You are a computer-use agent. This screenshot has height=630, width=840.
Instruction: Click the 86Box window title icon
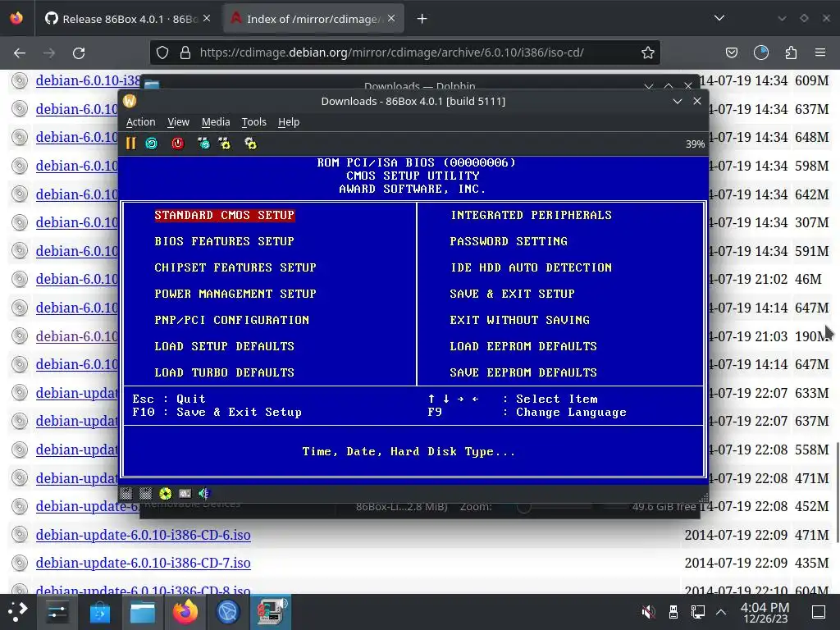coord(130,101)
